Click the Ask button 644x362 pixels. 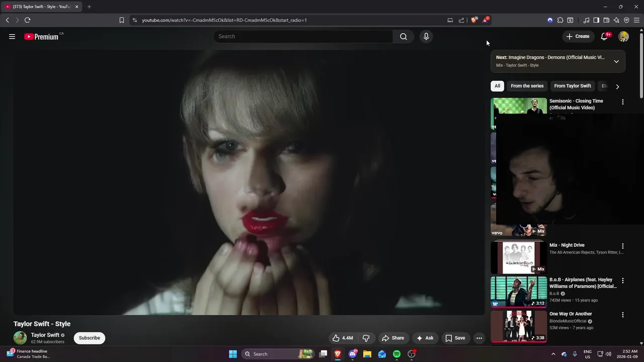425,338
